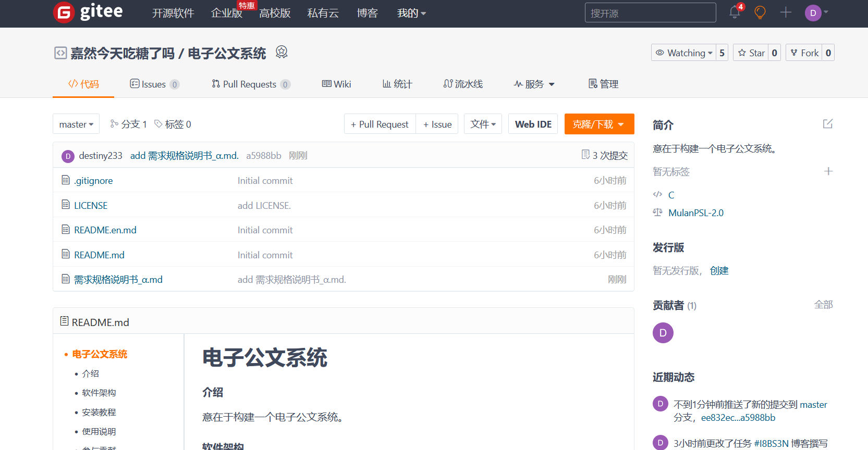This screenshot has width=868, height=450.
Task: Open the Wiki tab
Action: point(336,84)
